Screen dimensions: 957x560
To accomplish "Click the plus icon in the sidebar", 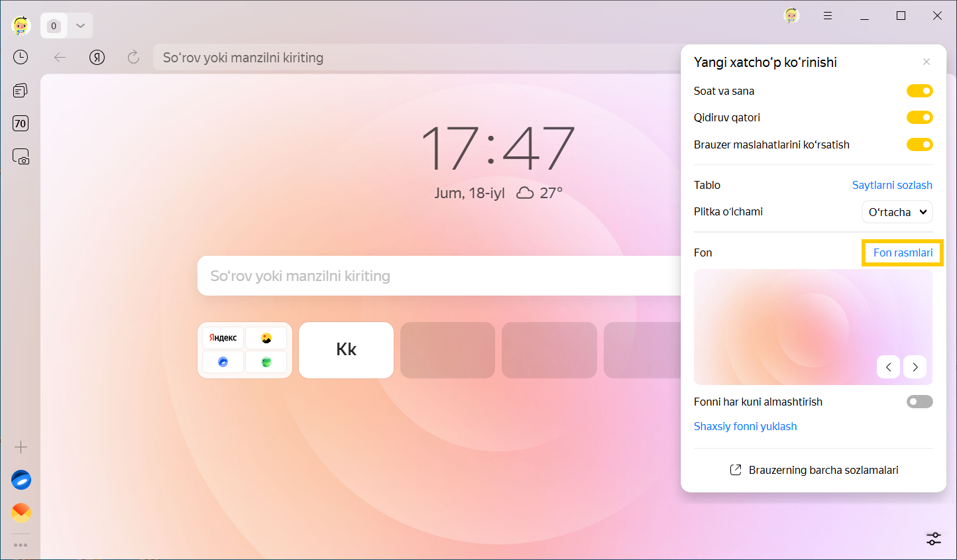I will 21,447.
